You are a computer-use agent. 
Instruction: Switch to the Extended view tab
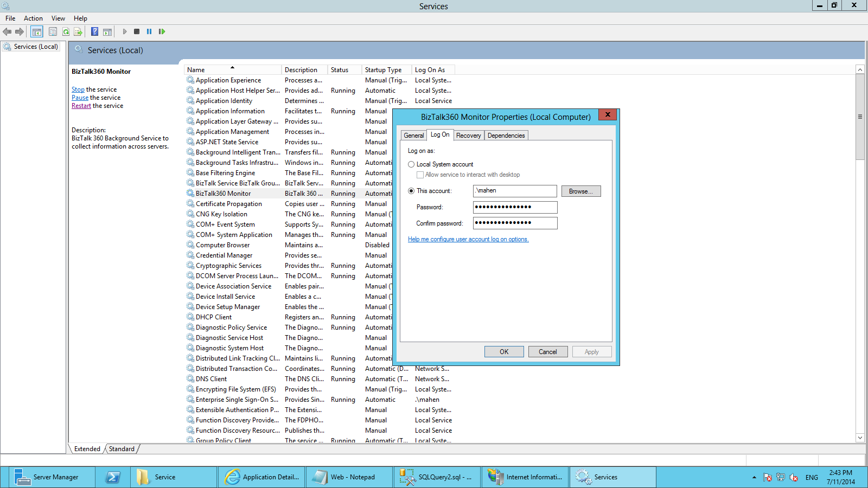(x=87, y=449)
